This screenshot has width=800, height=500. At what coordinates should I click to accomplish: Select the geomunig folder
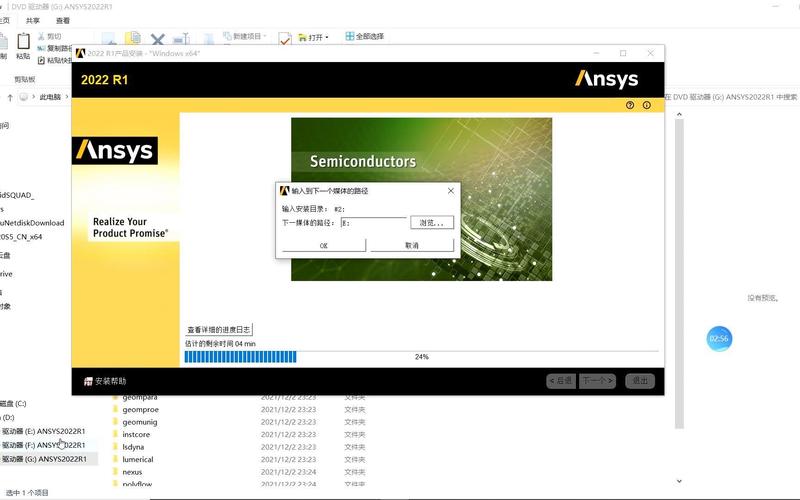(140, 422)
